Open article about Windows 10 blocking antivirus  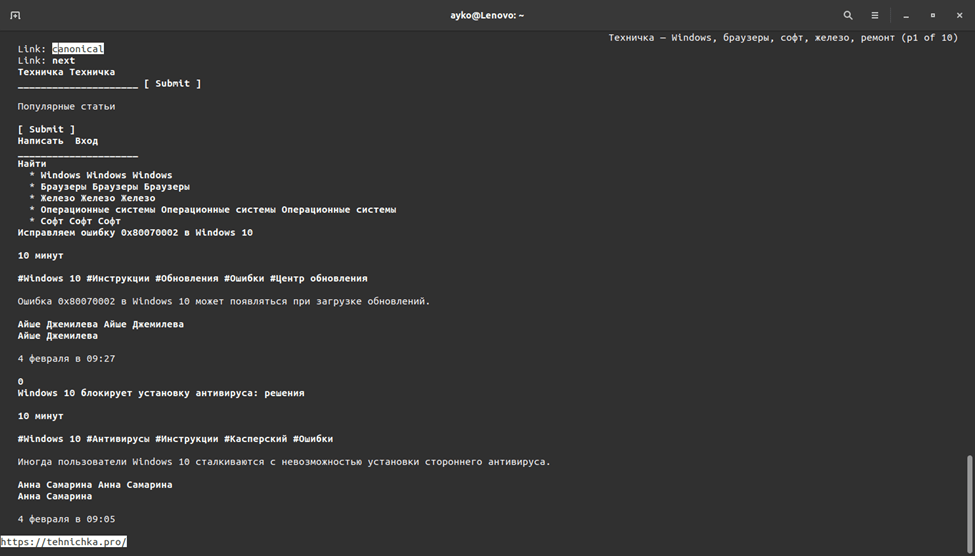click(x=160, y=393)
